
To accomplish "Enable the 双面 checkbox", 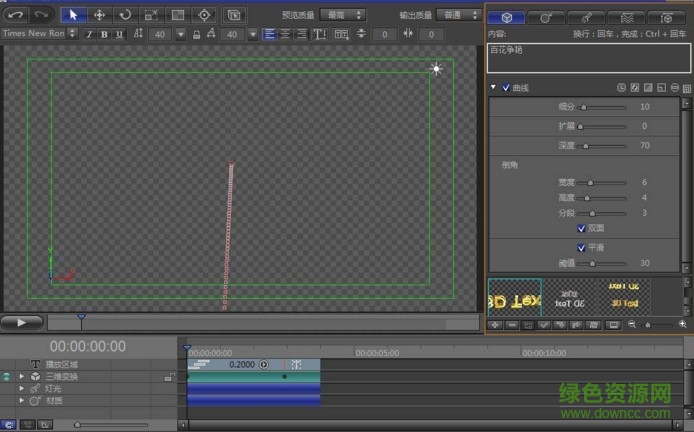I will [582, 228].
